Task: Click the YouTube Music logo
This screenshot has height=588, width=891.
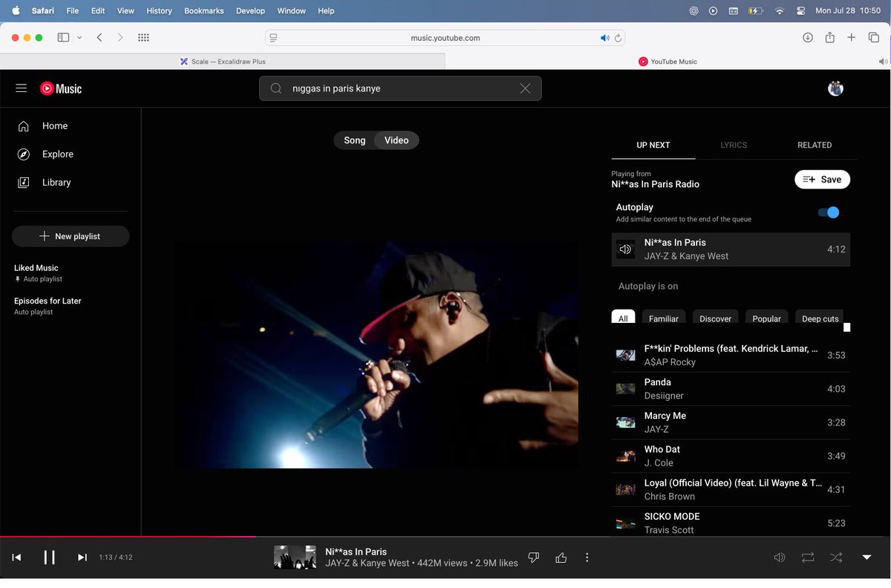Action: click(61, 88)
